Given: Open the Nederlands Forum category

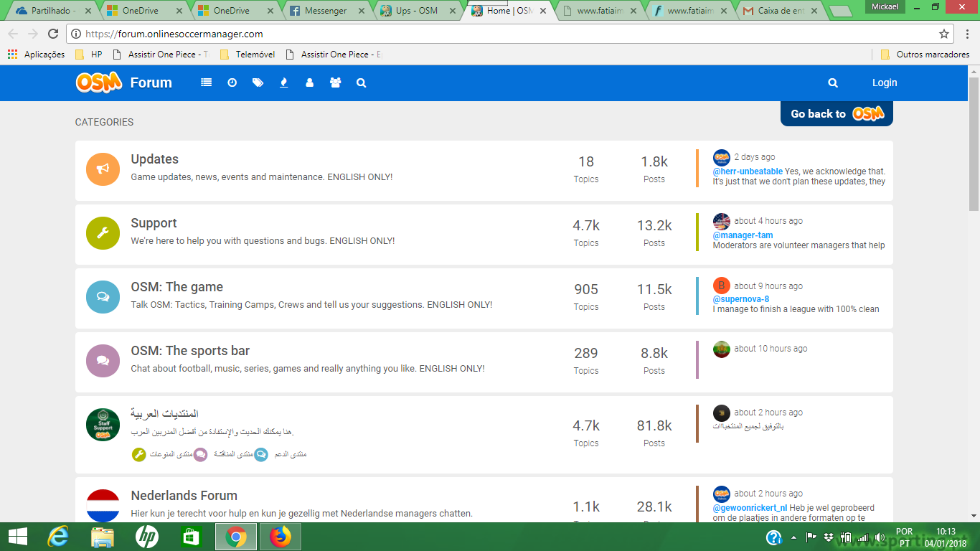Looking at the screenshot, I should pos(184,496).
